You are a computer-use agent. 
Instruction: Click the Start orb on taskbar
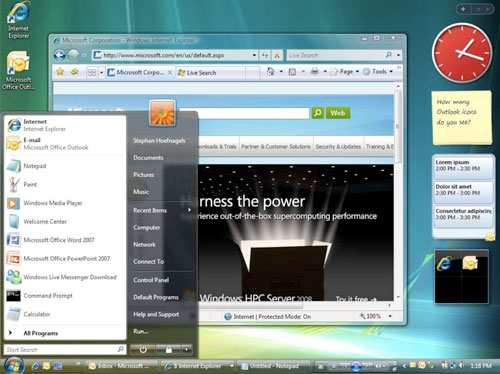(x=13, y=366)
